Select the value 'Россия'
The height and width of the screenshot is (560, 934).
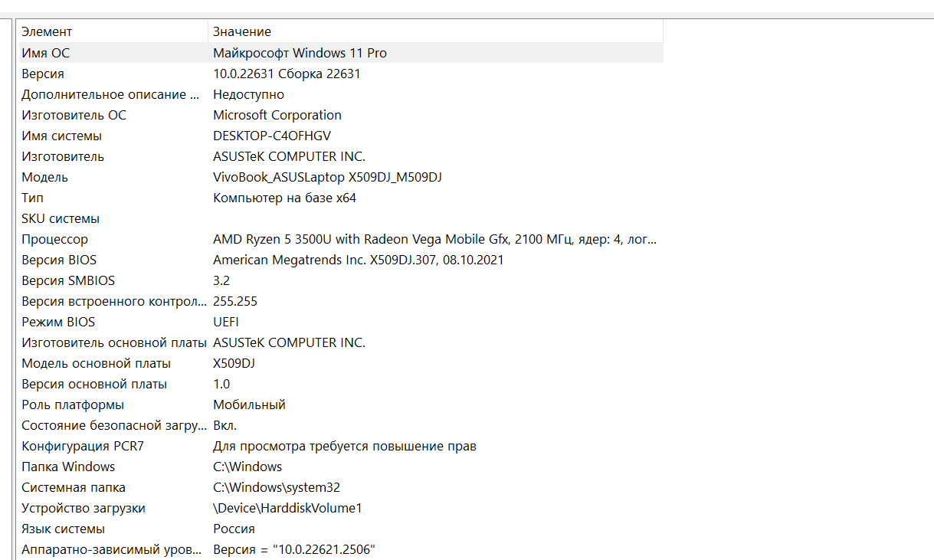pos(234,529)
